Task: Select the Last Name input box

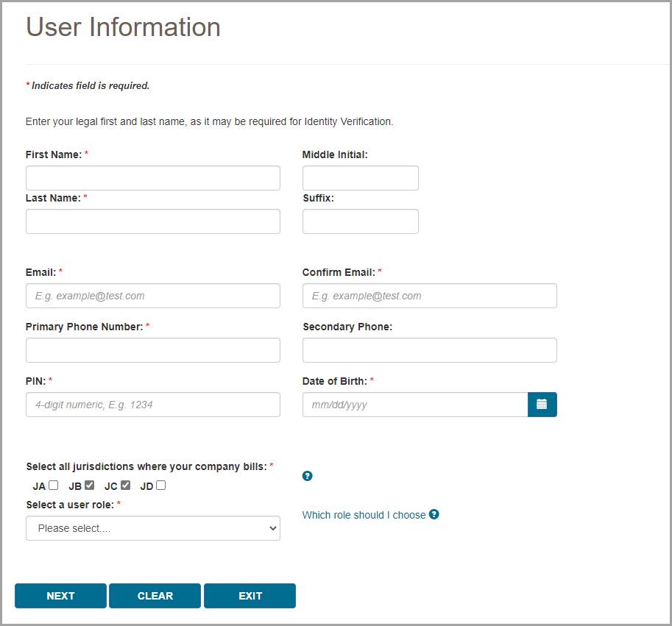Action: (x=153, y=221)
